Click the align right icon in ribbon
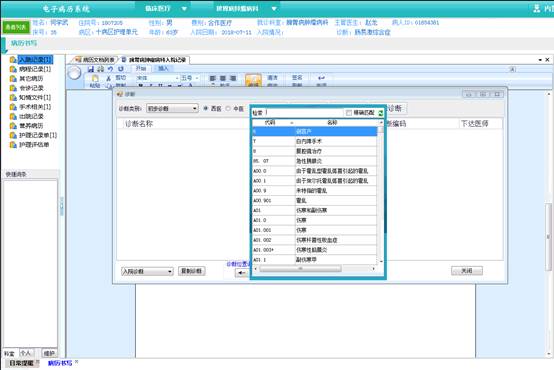554x370 pixels. pyautogui.click(x=233, y=78)
